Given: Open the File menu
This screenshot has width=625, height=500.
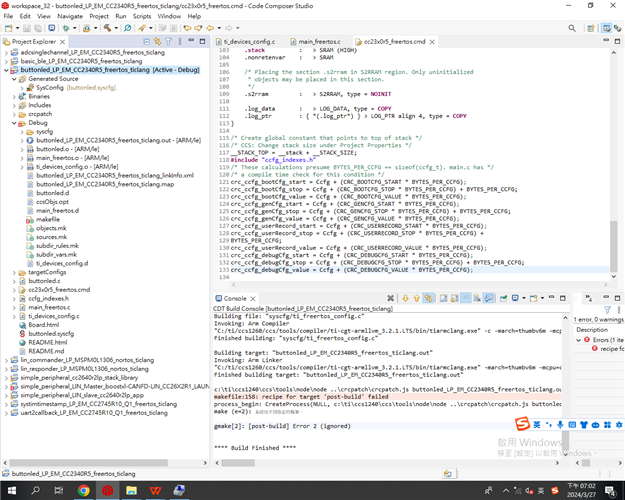Looking at the screenshot, I should 8,16.
